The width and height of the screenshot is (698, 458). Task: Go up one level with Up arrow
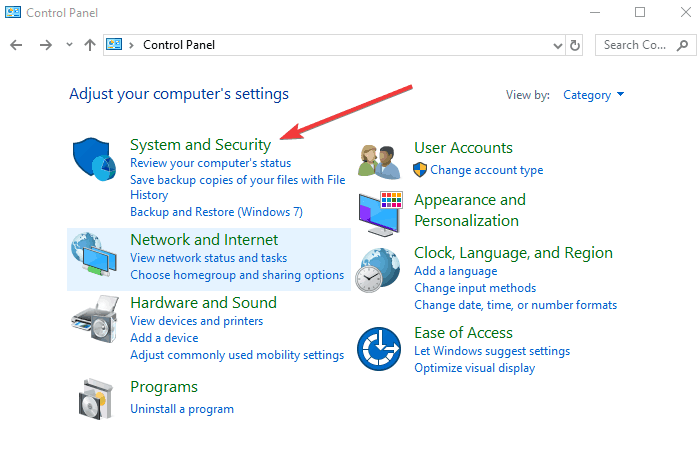coord(90,45)
